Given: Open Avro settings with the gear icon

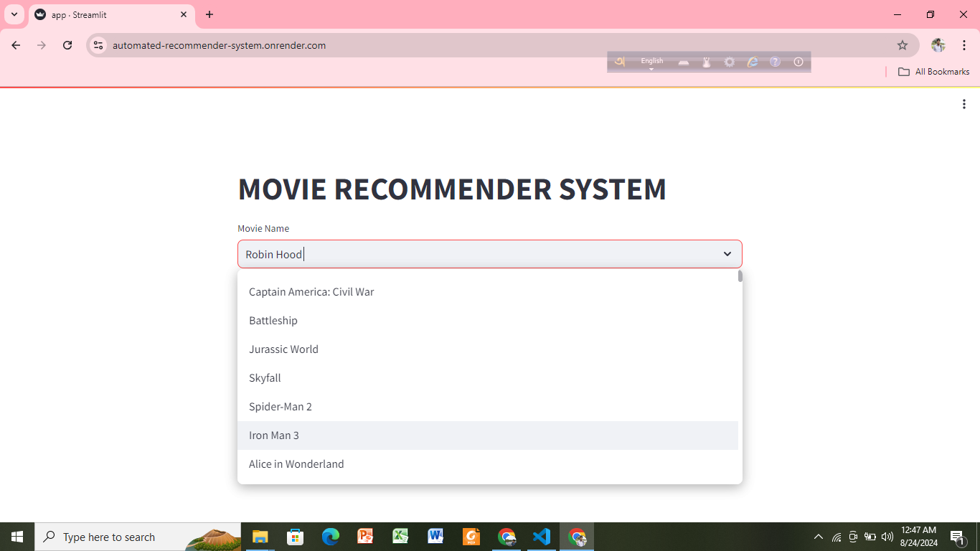Looking at the screenshot, I should (x=729, y=62).
